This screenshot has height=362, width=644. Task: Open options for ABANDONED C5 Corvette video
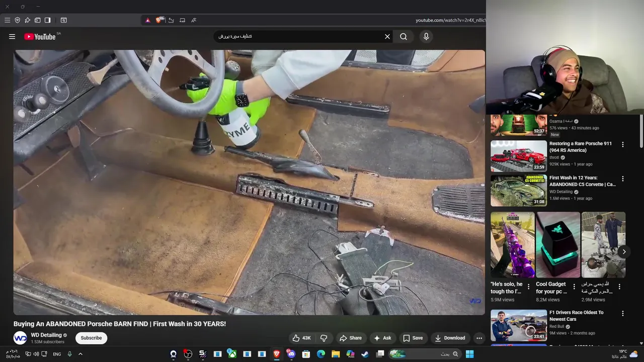(x=623, y=178)
